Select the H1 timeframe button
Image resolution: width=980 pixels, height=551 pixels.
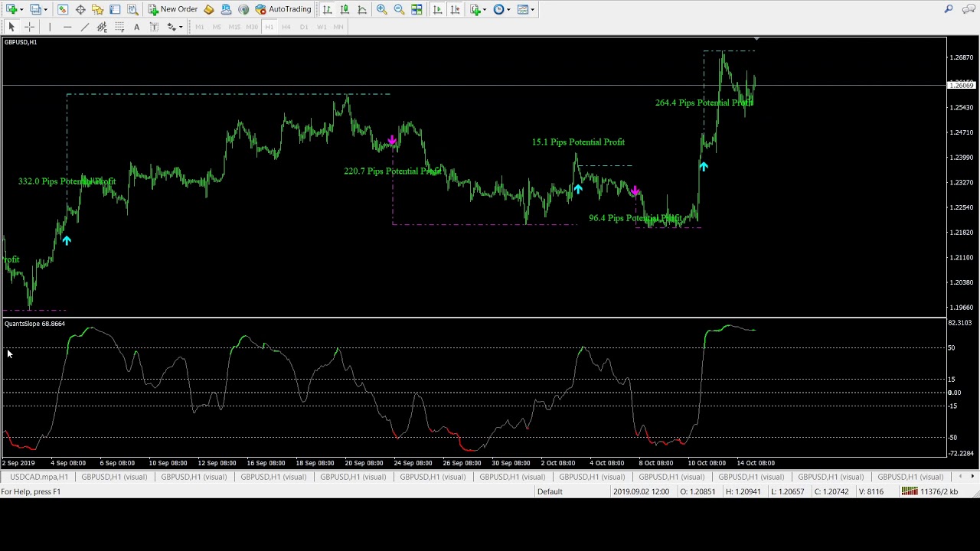[269, 27]
